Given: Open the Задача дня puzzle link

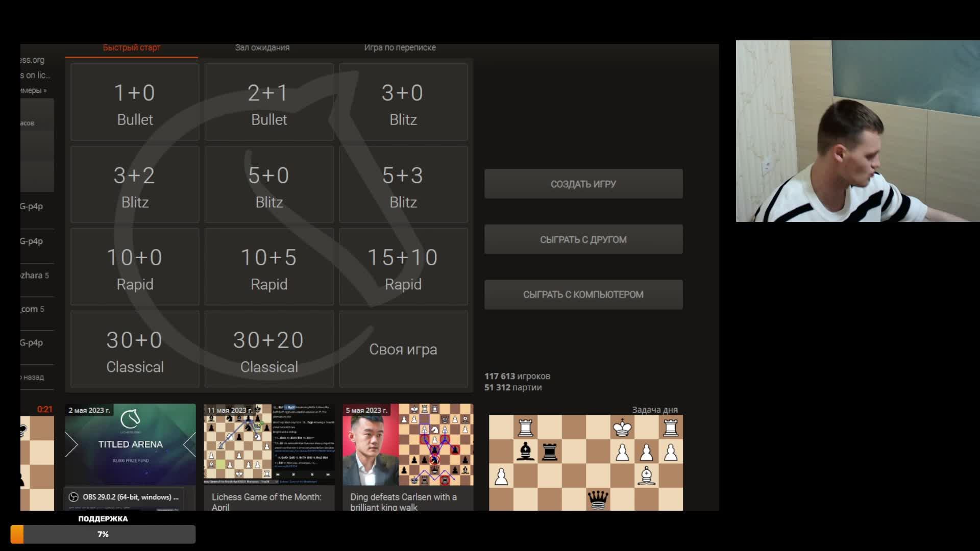Looking at the screenshot, I should pos(654,410).
